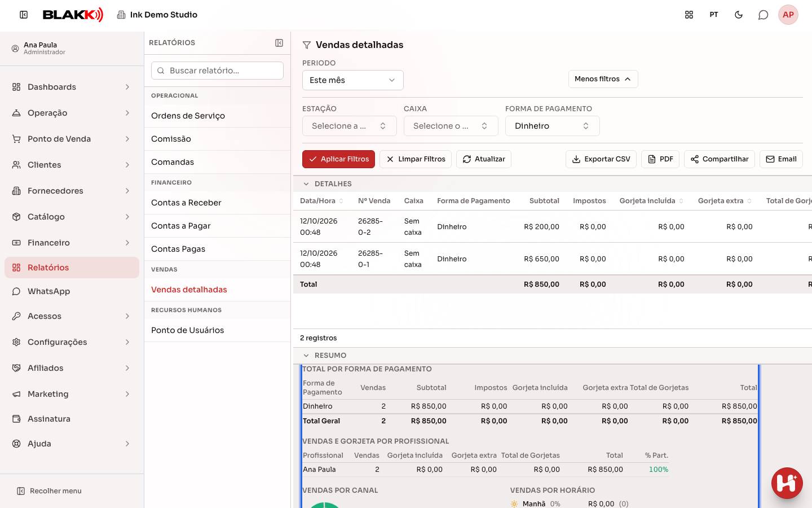The height and width of the screenshot is (508, 812).
Task: Click the Limpar Filtros button
Action: tap(416, 159)
